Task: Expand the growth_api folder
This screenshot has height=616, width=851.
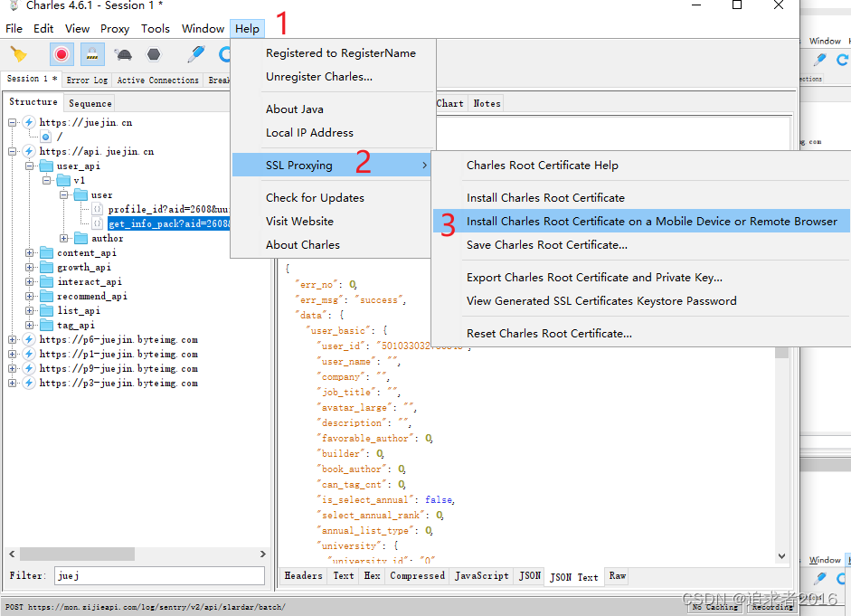Action: pyautogui.click(x=29, y=267)
